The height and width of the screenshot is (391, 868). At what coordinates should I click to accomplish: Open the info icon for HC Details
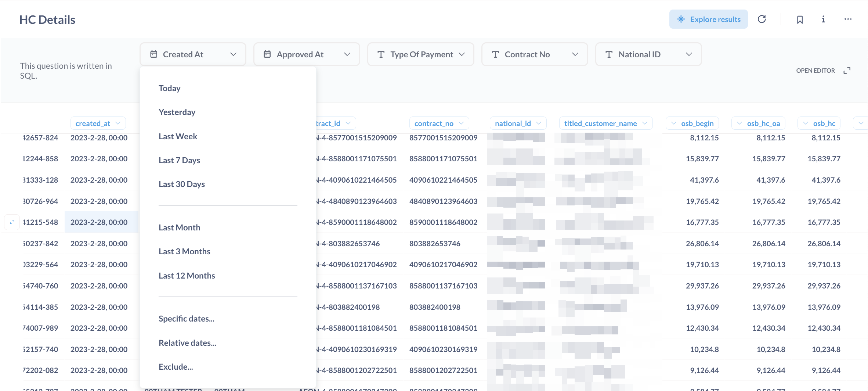pyautogui.click(x=823, y=19)
